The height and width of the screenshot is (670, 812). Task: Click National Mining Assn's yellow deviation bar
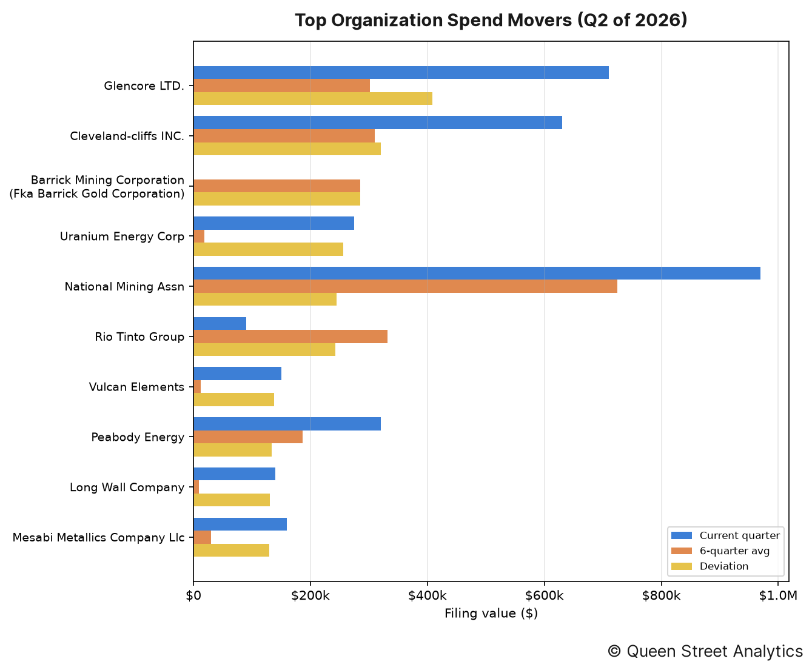265,299
